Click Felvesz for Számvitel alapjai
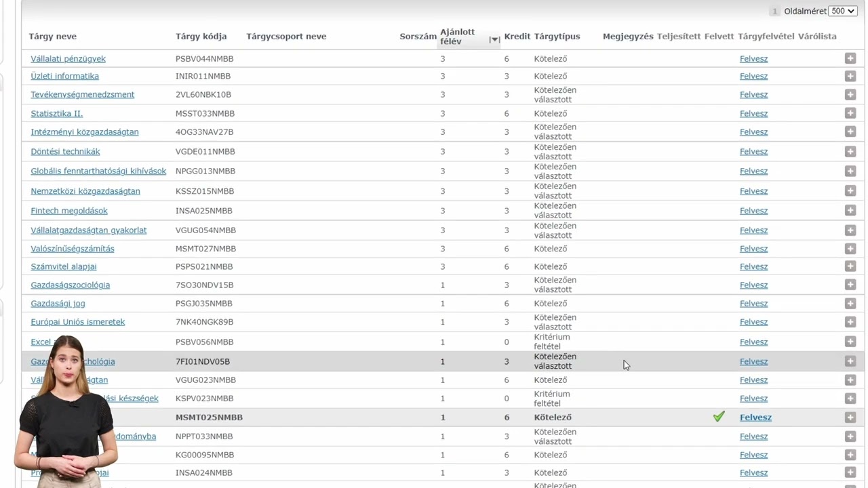Image resolution: width=868 pixels, height=488 pixels. coord(753,266)
